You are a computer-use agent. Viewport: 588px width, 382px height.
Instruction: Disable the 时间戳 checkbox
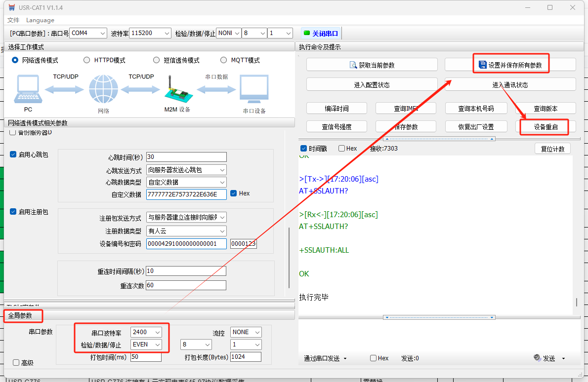[x=303, y=149]
